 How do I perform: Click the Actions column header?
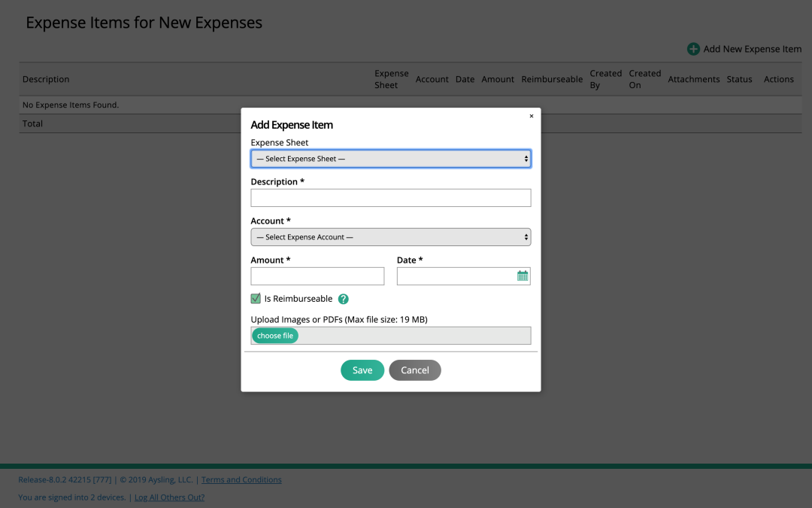click(778, 79)
